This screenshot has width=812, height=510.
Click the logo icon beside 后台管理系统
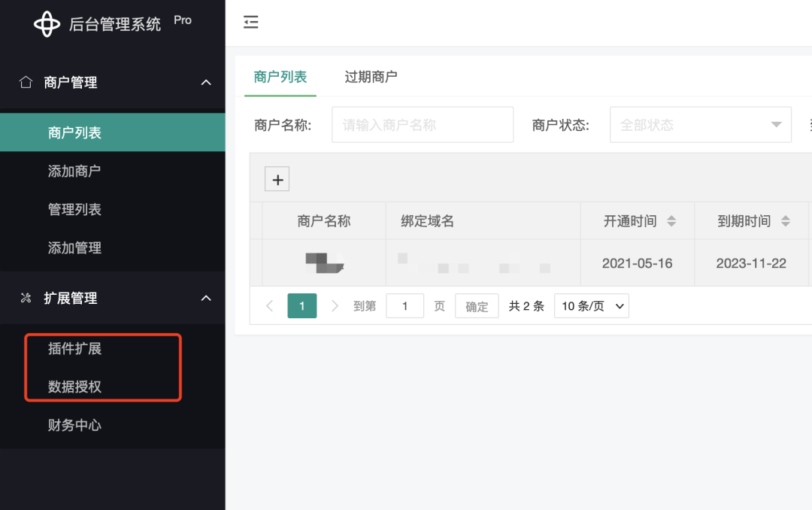[47, 24]
